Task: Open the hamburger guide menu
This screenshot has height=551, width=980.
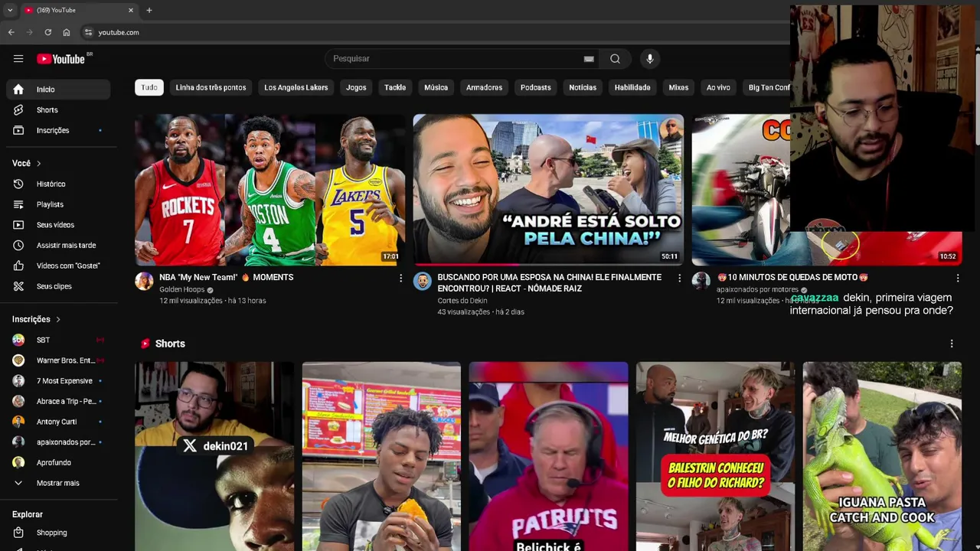Action: click(18, 59)
